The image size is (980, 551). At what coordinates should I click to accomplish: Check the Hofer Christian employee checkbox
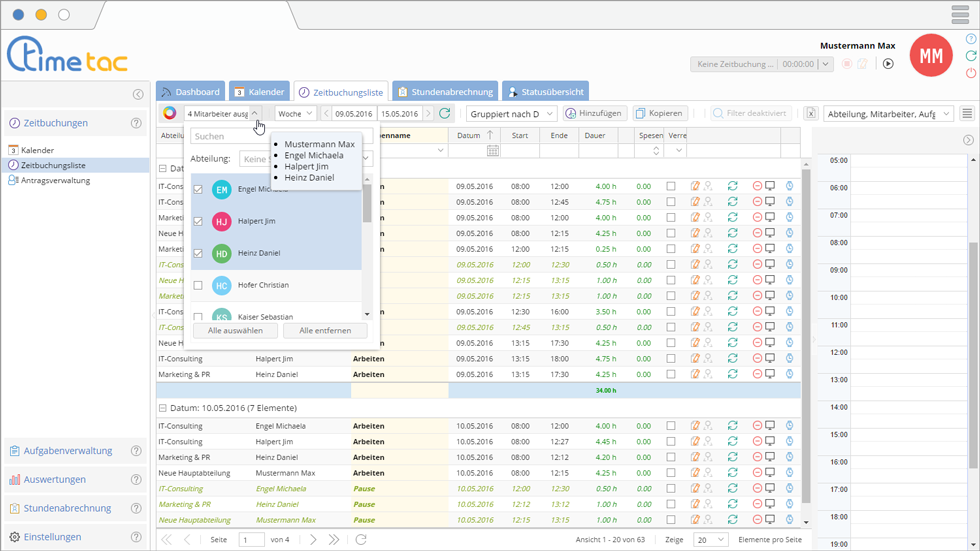(198, 285)
